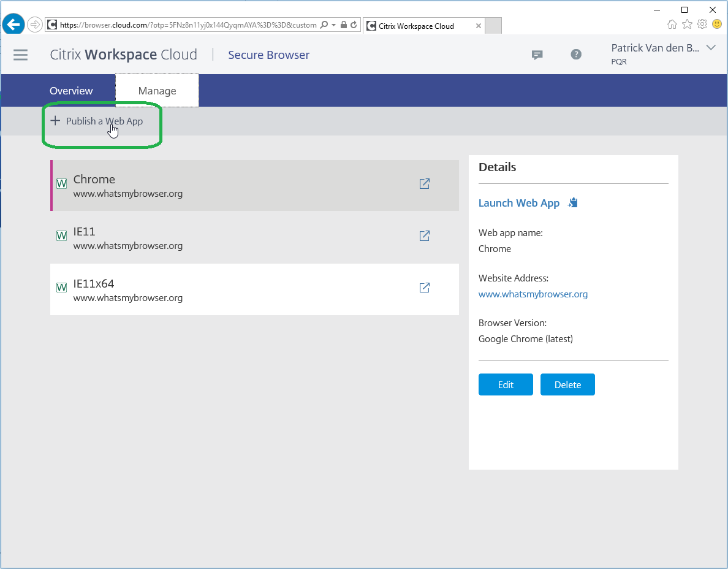Open help with the question mark icon
The height and width of the screenshot is (569, 728).
coord(575,55)
